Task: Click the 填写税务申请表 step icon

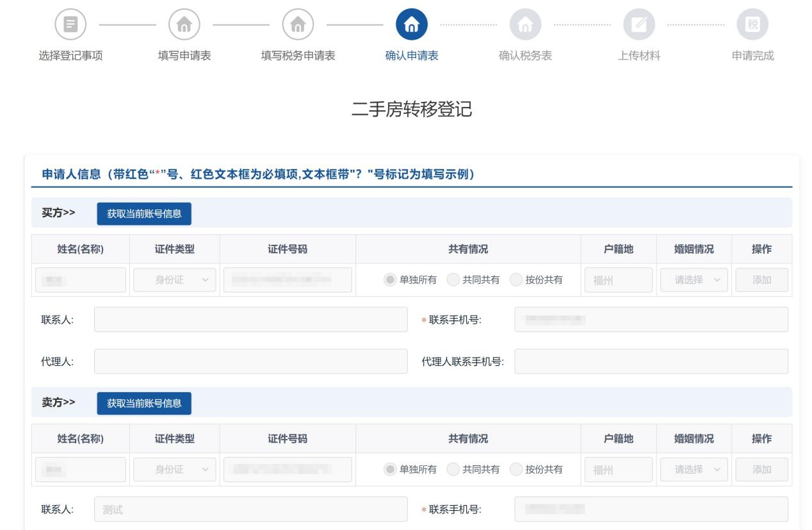Action: tap(298, 26)
